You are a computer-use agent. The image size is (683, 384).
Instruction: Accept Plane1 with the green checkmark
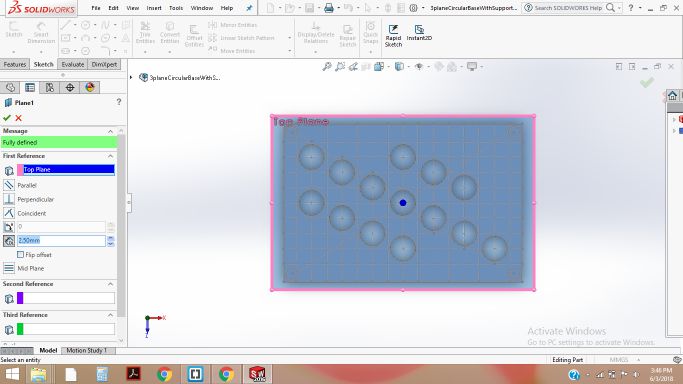point(7,118)
